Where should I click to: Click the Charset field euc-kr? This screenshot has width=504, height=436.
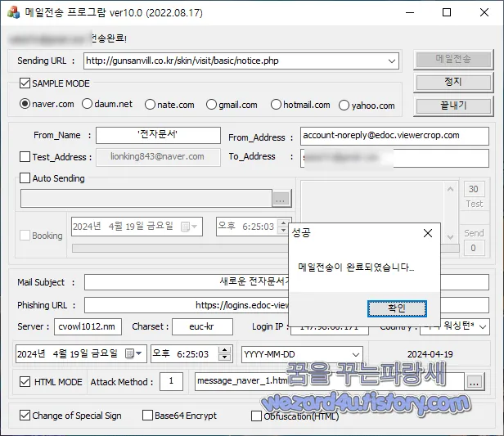(x=202, y=326)
